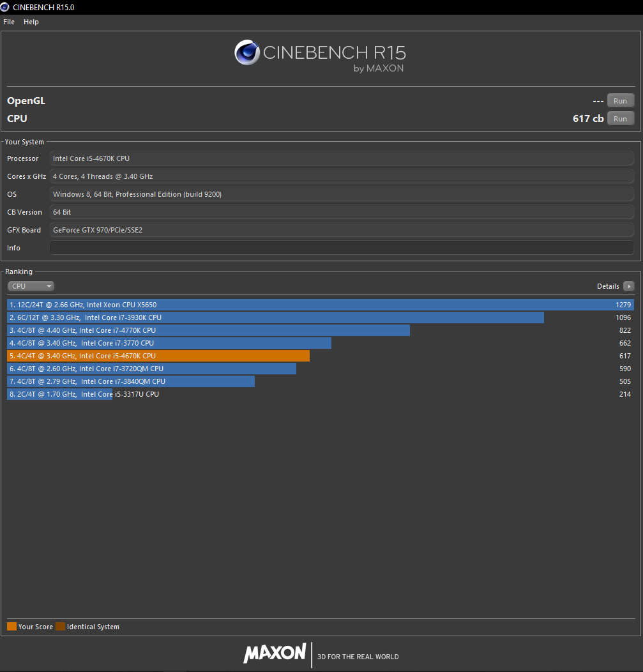Click the Your Score orange legend swatch
643x672 pixels.
pyautogui.click(x=11, y=626)
